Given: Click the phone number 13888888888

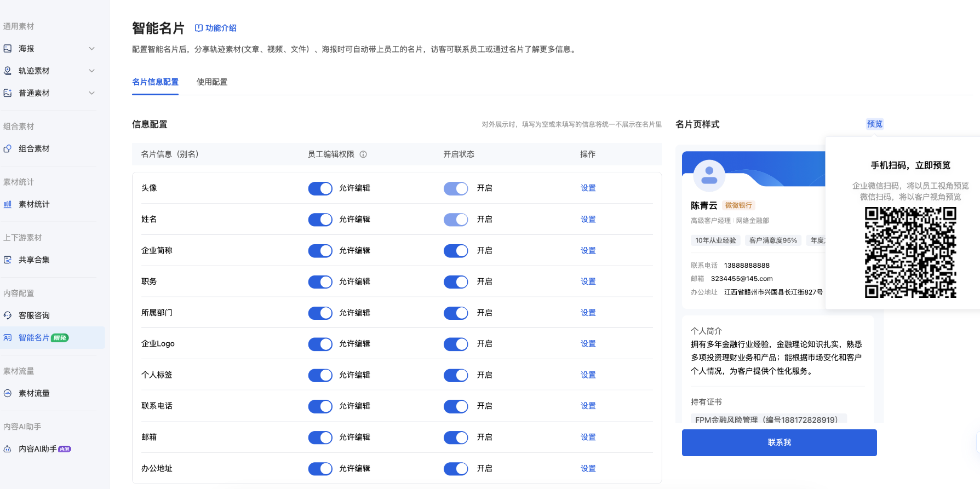Looking at the screenshot, I should pyautogui.click(x=747, y=266).
